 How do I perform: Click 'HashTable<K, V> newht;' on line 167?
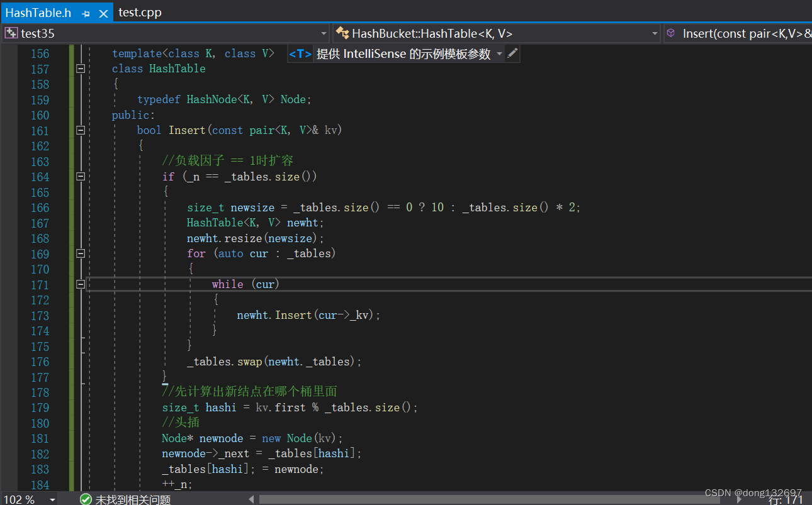tap(256, 223)
